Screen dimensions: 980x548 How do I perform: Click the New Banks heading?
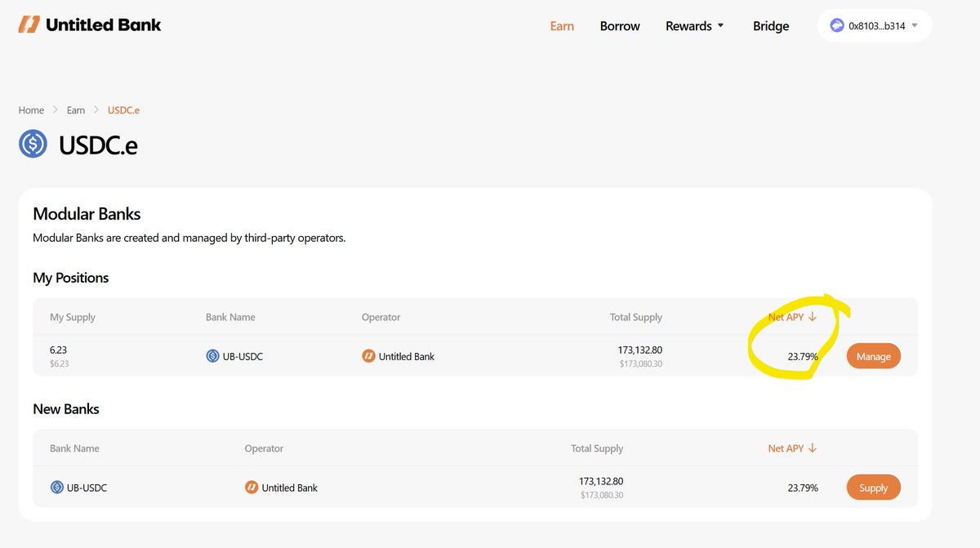tap(66, 409)
